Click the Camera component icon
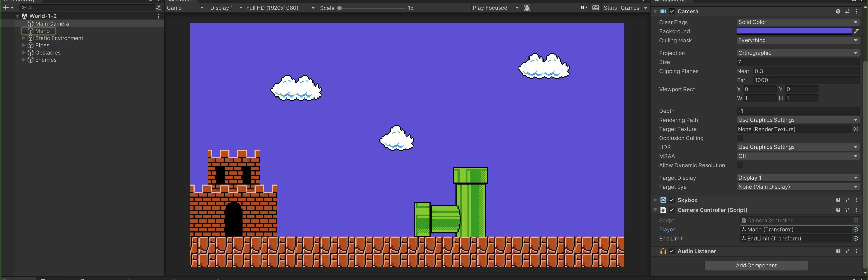This screenshot has width=868, height=280. 663,12
